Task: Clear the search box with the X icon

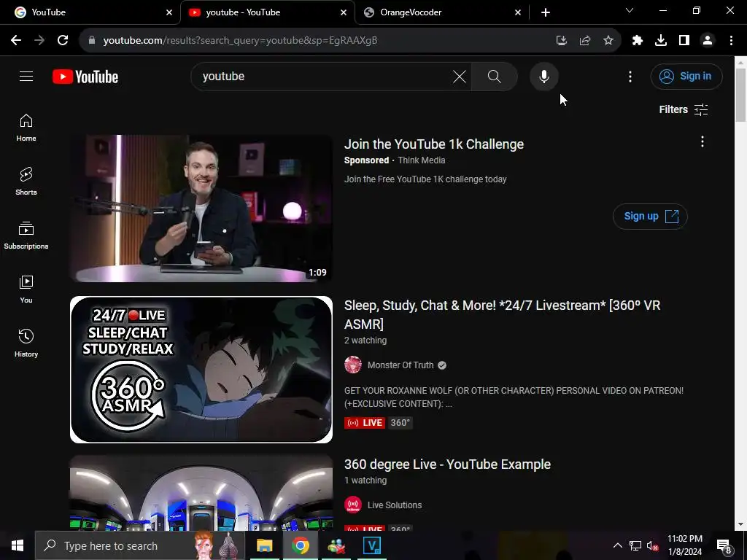Action: (x=460, y=76)
